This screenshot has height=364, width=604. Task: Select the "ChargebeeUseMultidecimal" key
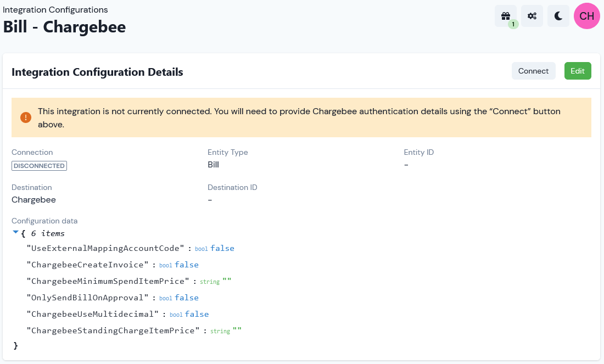click(92, 314)
